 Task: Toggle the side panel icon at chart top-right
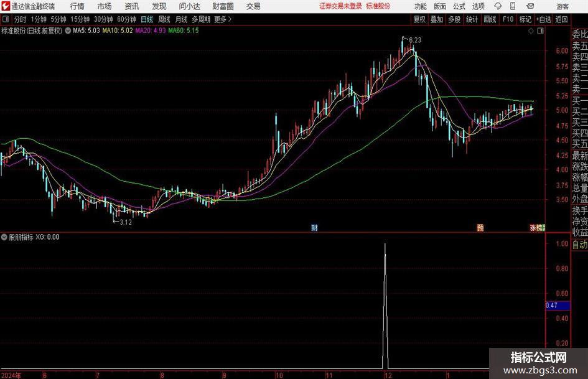click(540, 31)
